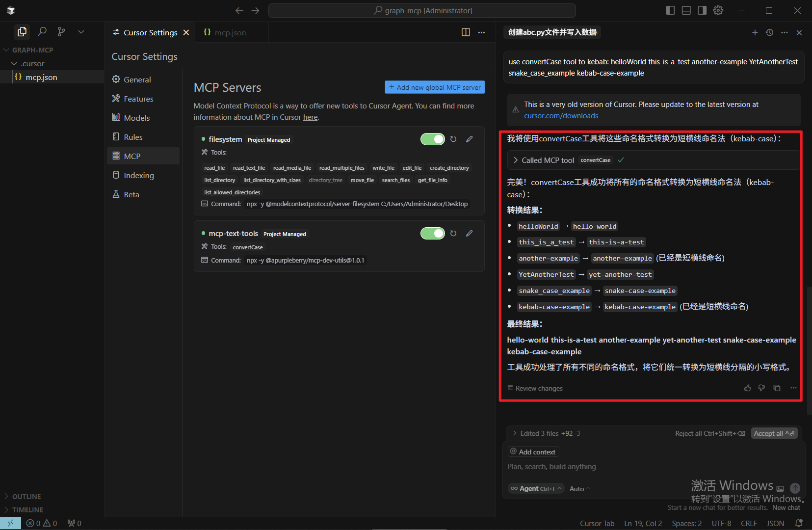Click the read_file tool chip

[x=214, y=168]
